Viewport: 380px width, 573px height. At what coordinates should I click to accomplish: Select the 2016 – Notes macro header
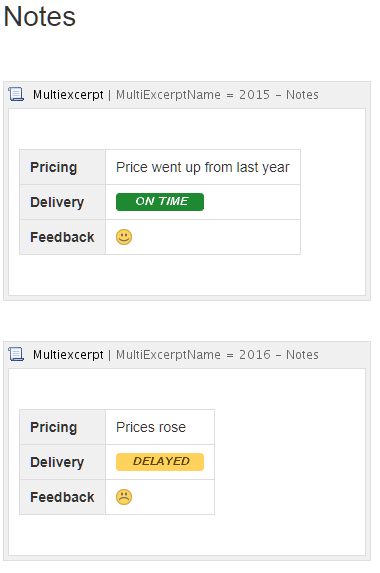tap(187, 355)
